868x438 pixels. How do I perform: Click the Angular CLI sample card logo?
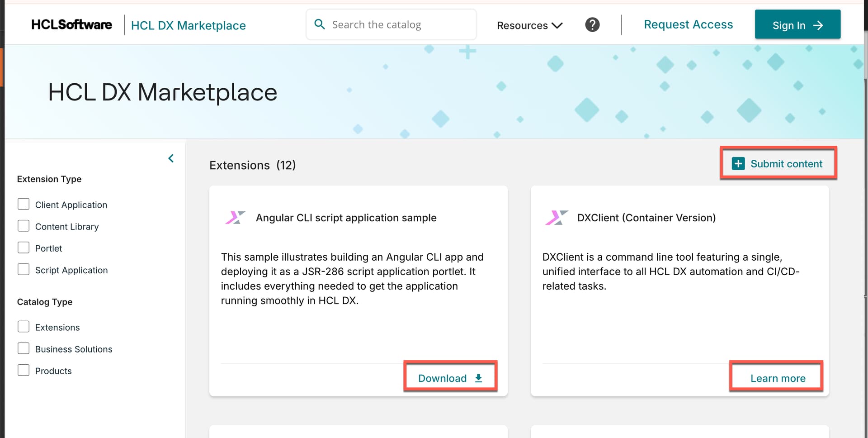[235, 218]
